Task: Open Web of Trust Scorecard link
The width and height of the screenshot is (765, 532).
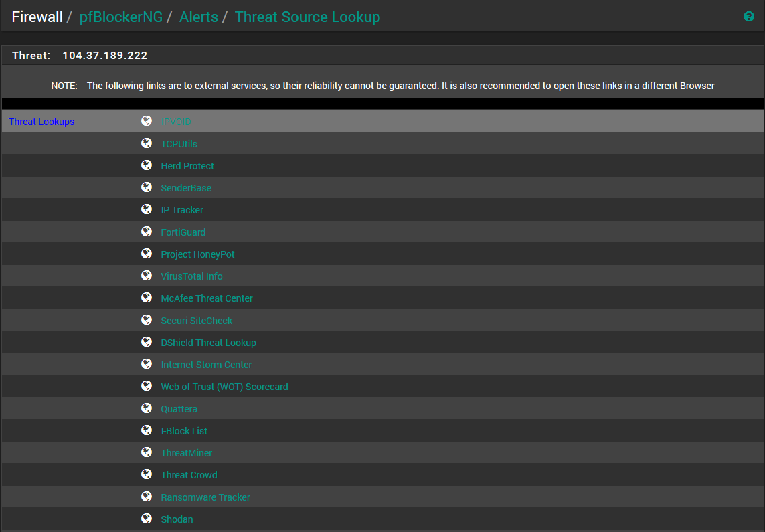Action: coord(224,387)
